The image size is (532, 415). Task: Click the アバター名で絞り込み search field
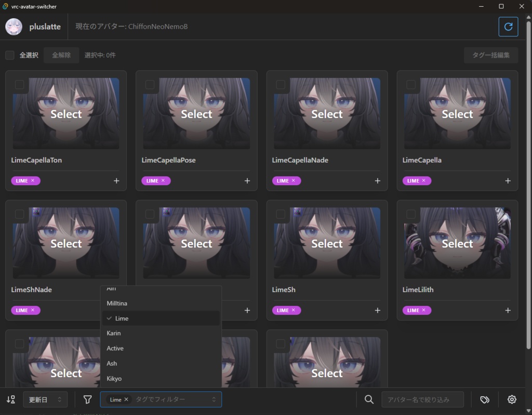[x=422, y=399]
